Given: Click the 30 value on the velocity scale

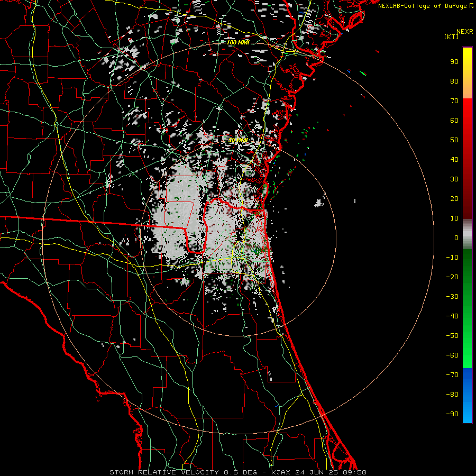Looking at the screenshot, I should pos(454,179).
